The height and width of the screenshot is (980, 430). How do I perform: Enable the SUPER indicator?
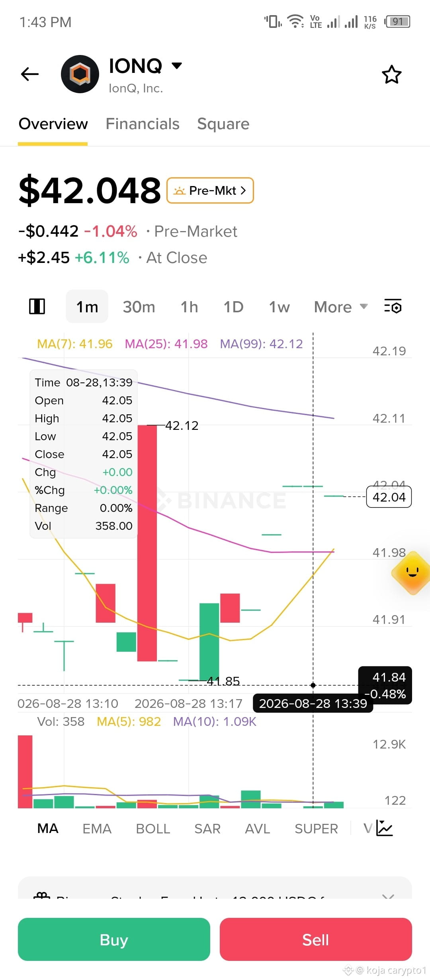pos(316,829)
